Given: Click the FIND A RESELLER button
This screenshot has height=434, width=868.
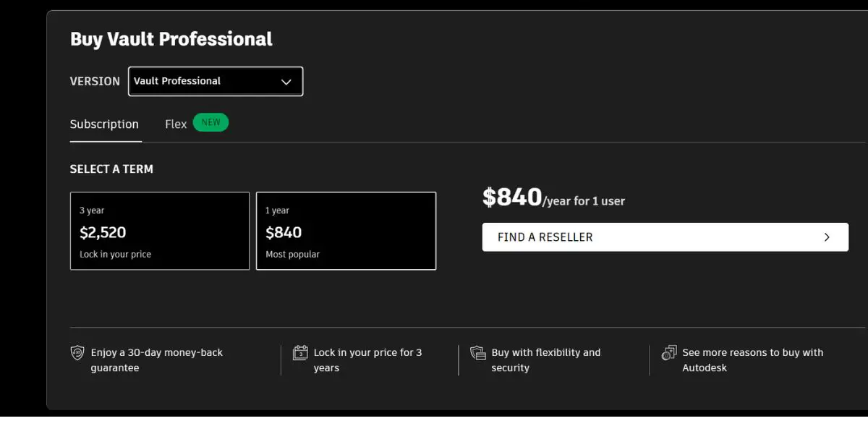Looking at the screenshot, I should (x=665, y=237).
